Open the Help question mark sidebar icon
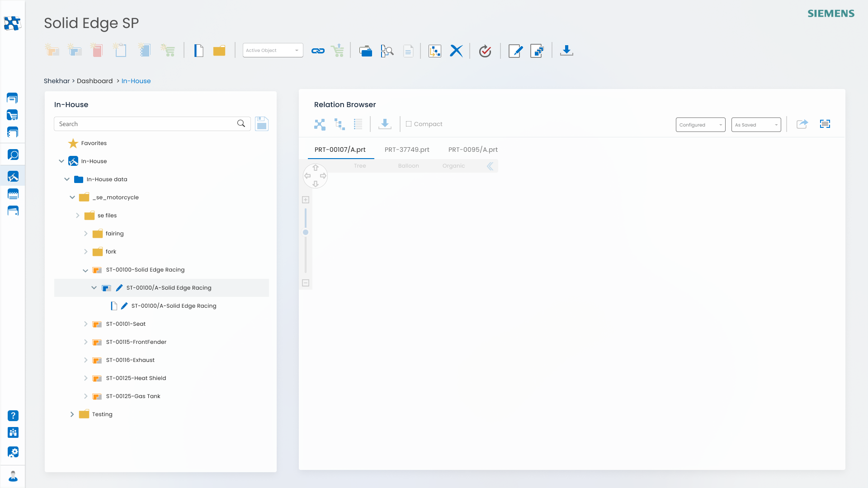Viewport: 868px width, 488px height. [x=13, y=416]
